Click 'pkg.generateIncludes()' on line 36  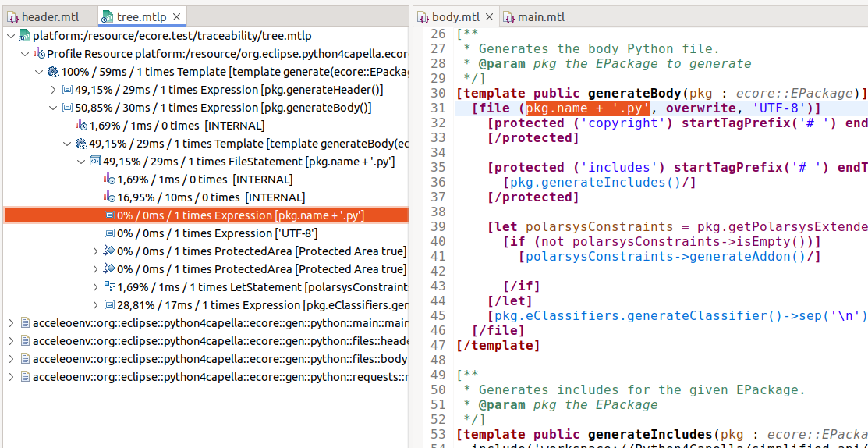coord(595,182)
